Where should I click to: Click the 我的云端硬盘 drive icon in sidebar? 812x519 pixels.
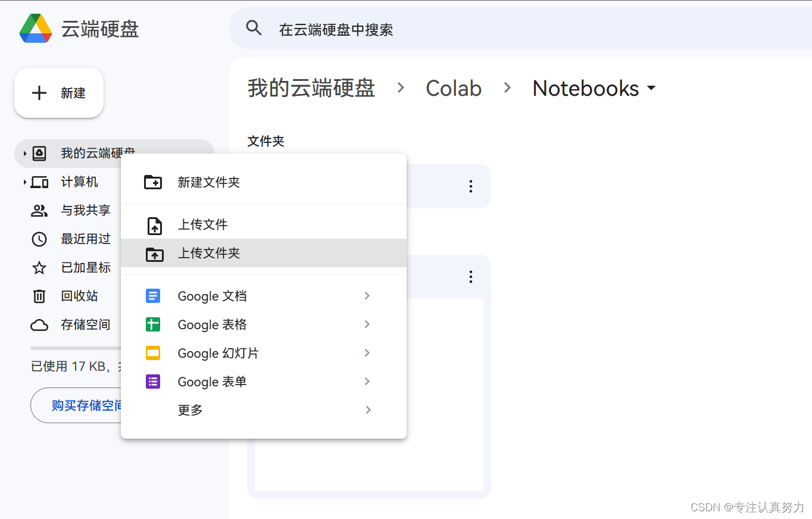click(39, 153)
